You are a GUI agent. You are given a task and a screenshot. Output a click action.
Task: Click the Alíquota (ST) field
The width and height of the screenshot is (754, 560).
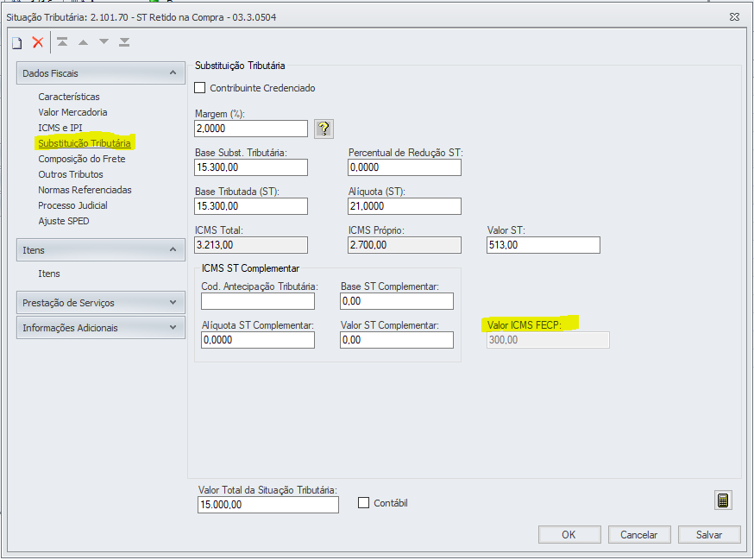[404, 206]
